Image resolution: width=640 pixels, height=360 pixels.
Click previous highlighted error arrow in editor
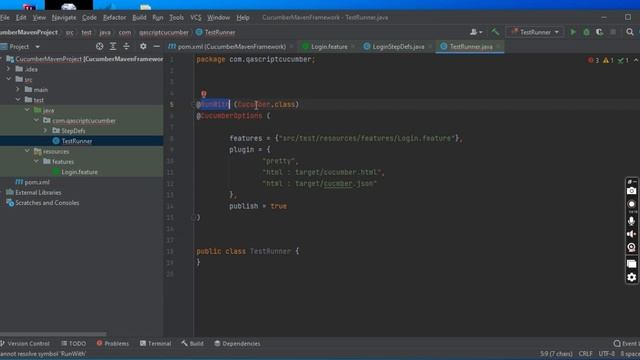tap(636, 60)
